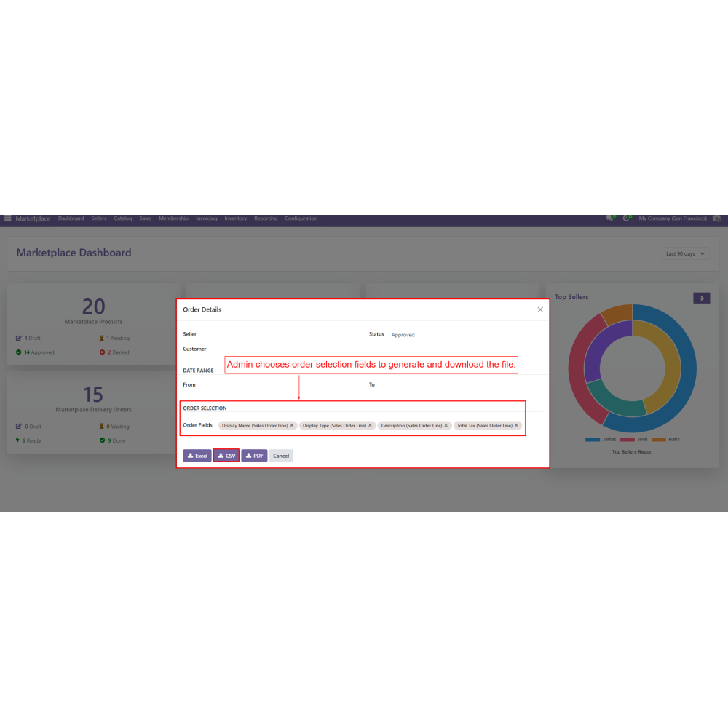The width and height of the screenshot is (728, 728).
Task: Remove the Total Tax field tag
Action: coord(516,425)
